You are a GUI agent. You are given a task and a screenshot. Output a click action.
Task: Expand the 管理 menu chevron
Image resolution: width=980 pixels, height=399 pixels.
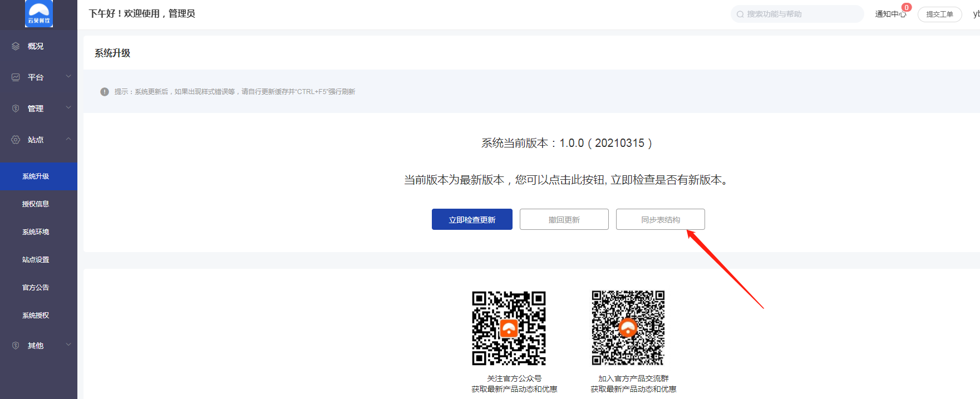[68, 108]
